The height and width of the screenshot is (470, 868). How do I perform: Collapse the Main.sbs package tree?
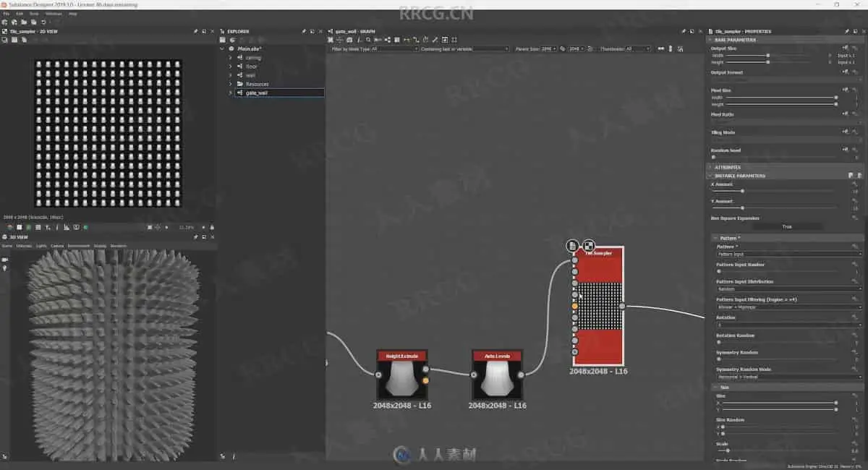point(223,48)
